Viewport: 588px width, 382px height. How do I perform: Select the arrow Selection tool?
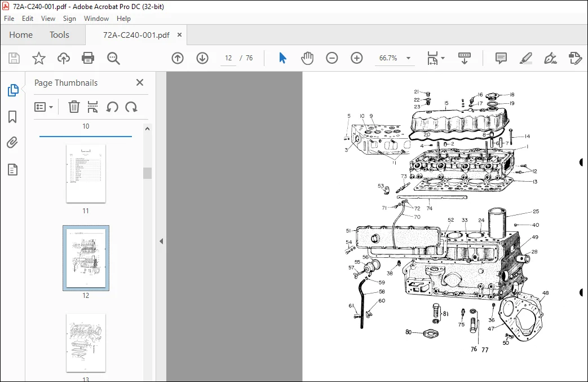click(x=283, y=58)
